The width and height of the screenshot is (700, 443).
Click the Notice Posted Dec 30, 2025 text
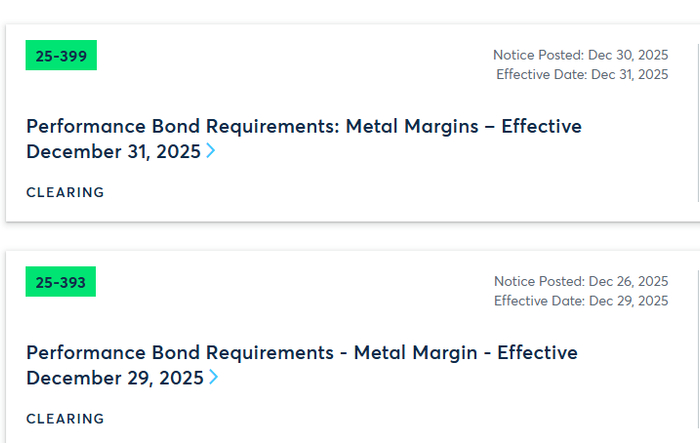[580, 55]
